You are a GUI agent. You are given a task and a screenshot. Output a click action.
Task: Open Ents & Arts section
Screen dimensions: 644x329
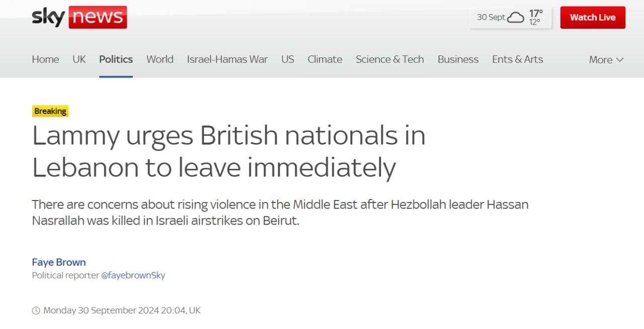tap(517, 59)
